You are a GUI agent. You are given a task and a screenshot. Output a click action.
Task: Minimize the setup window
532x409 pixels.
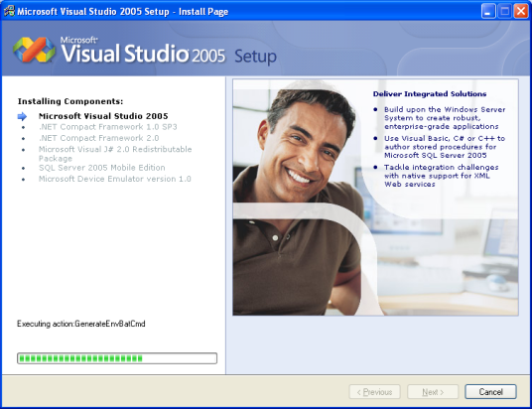click(488, 12)
